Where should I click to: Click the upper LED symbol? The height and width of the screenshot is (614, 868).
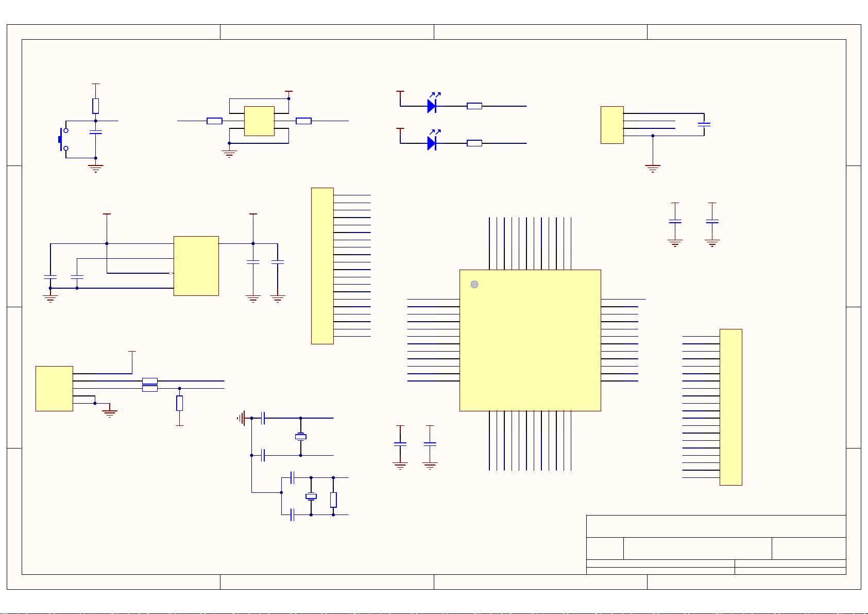(432, 106)
